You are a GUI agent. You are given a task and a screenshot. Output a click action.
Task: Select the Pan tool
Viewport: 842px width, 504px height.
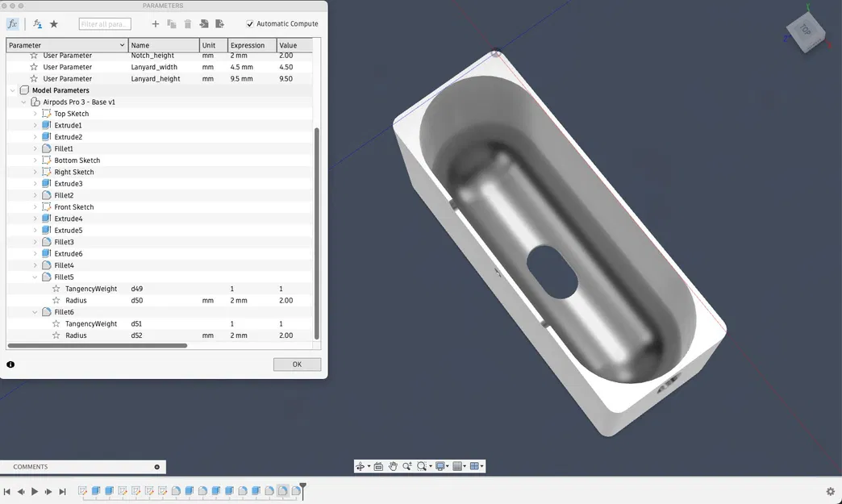[393, 466]
